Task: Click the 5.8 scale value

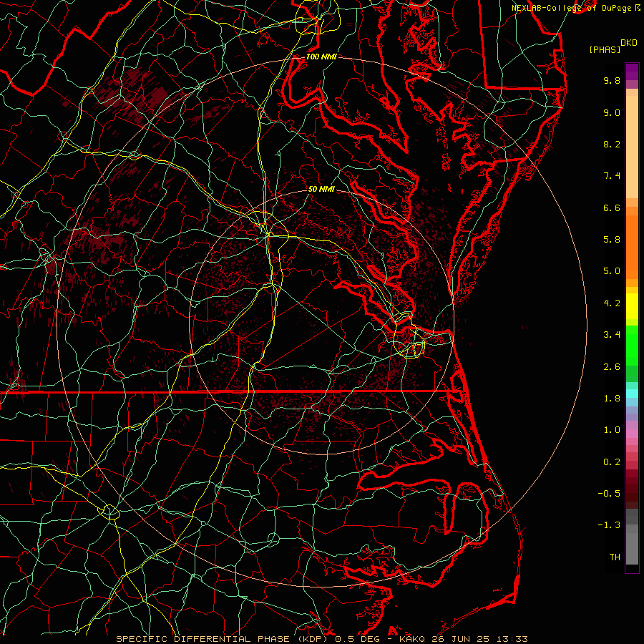Action: [x=612, y=240]
